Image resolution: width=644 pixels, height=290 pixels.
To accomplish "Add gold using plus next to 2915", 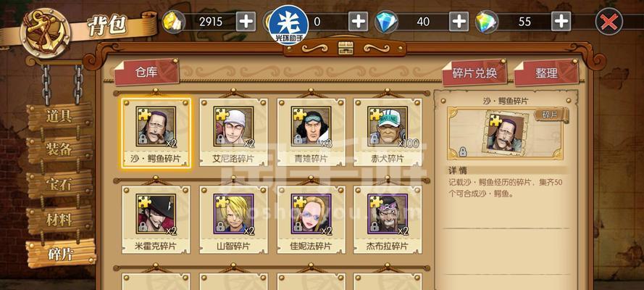I will tap(246, 21).
